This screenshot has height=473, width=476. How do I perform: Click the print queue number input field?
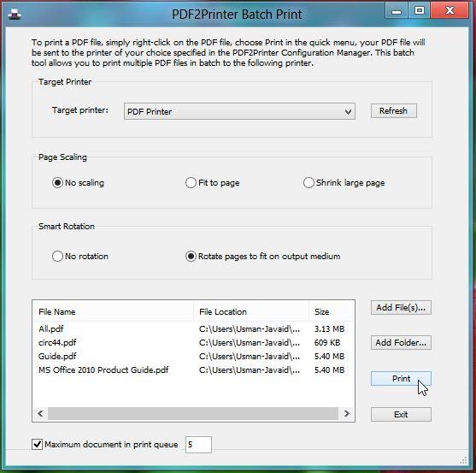(x=198, y=445)
